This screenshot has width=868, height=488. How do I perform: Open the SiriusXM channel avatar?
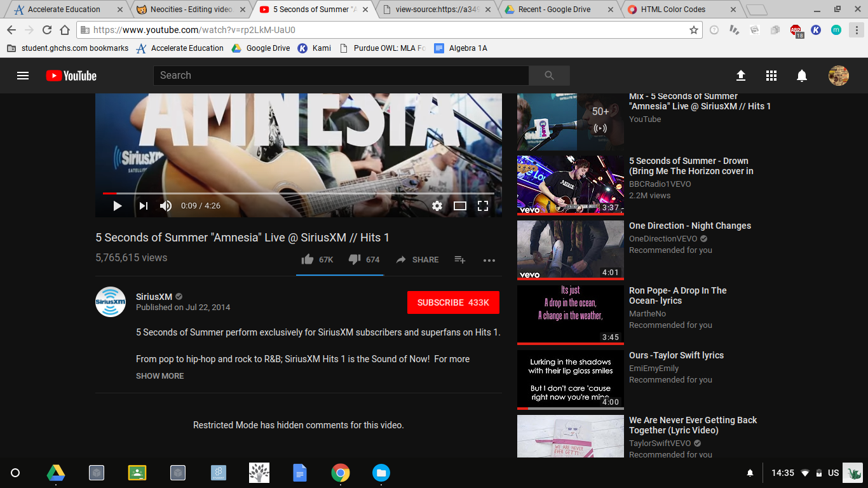click(111, 302)
